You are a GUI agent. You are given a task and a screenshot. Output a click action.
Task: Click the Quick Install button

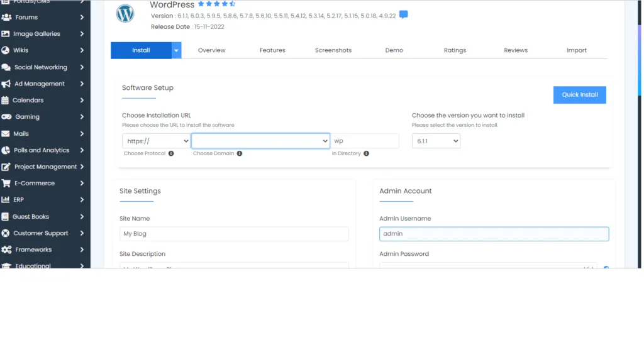pos(579,95)
